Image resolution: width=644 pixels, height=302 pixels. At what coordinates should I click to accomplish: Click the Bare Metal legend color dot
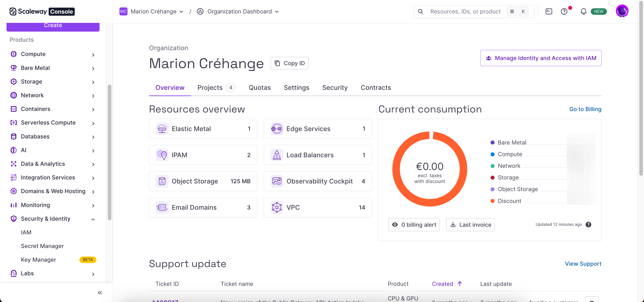[492, 142]
